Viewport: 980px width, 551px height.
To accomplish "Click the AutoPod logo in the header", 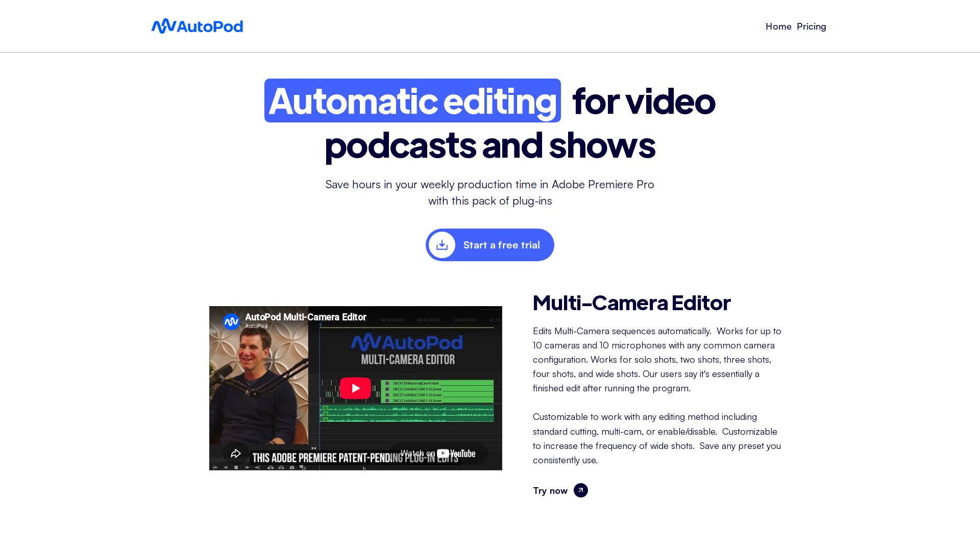I will point(197,26).
